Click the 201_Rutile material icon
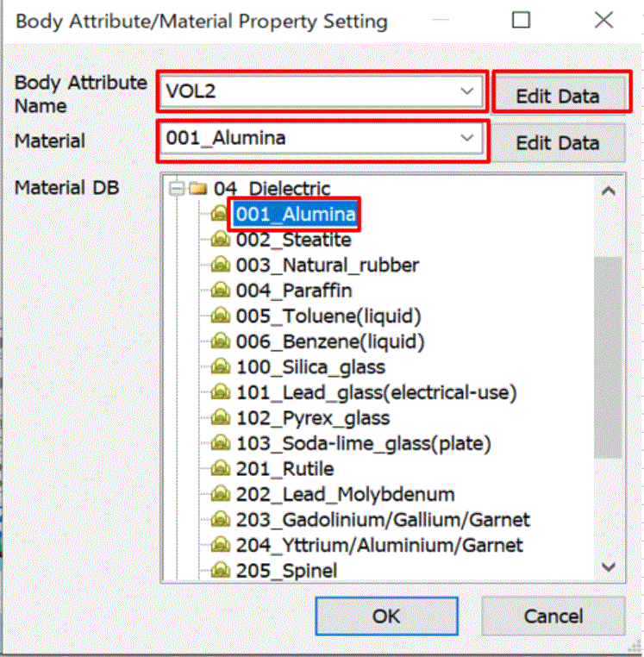This screenshot has height=657, width=644. coord(221,469)
